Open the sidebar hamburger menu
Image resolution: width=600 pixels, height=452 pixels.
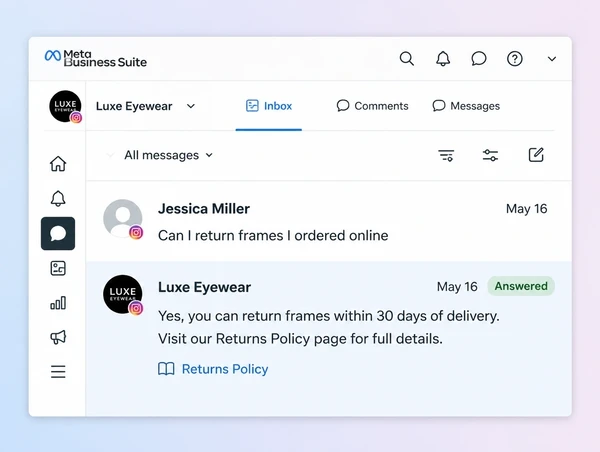(x=58, y=372)
